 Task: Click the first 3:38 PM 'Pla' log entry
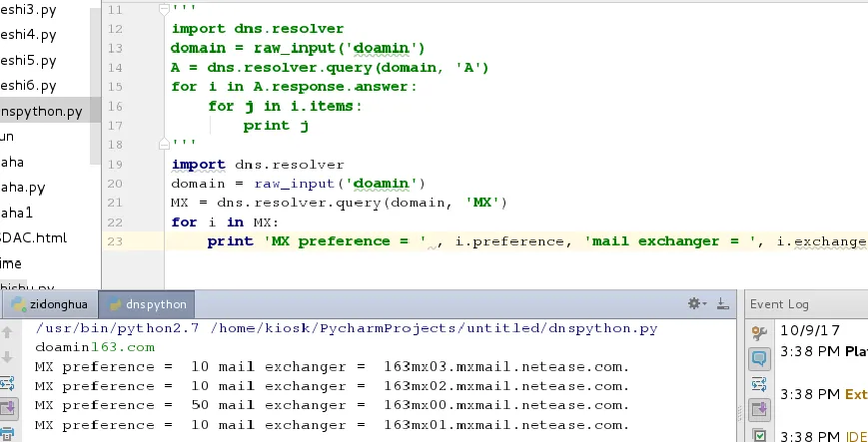tap(824, 351)
